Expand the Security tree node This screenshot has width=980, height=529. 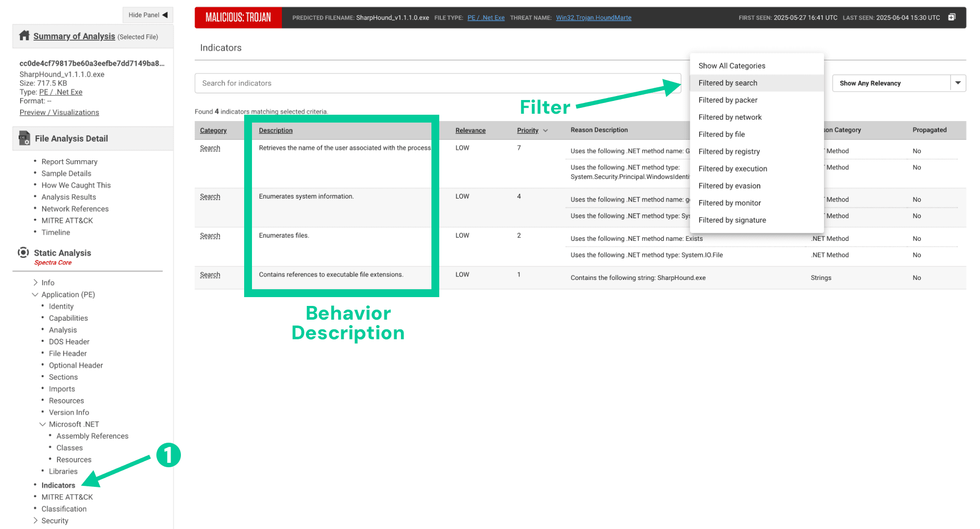click(x=35, y=520)
